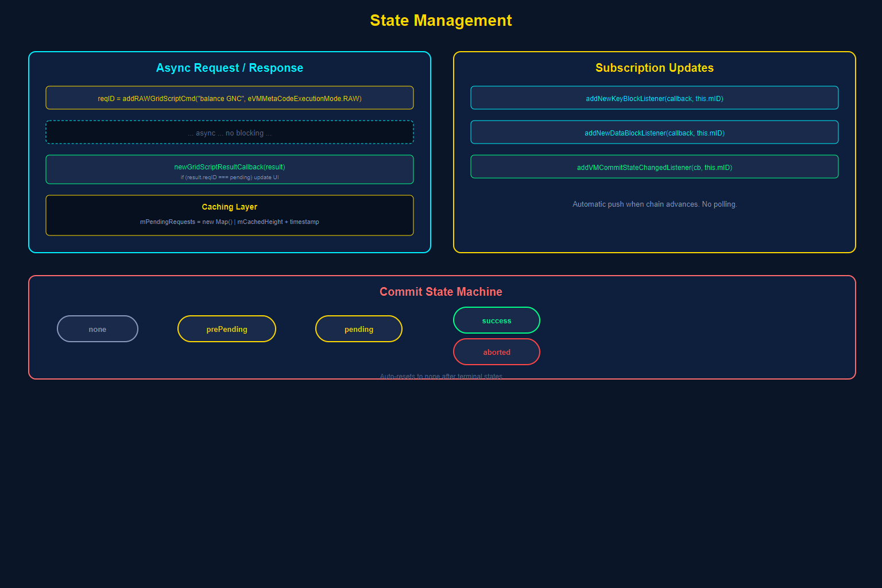Click the Commit State Machine heading
The width and height of the screenshot is (882, 588).
440,292
